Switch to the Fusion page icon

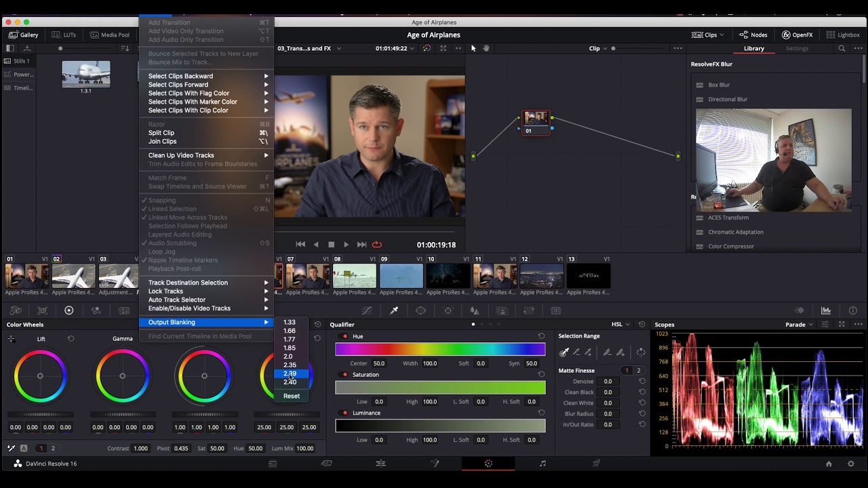[x=435, y=464]
